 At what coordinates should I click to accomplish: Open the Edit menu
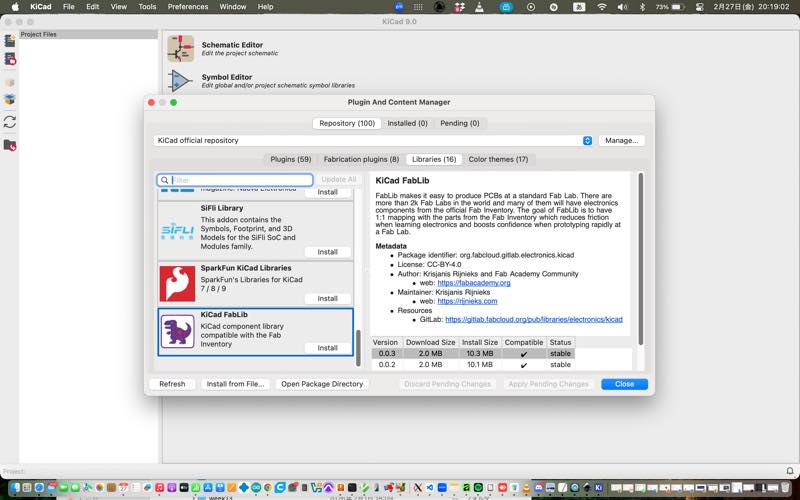pyautogui.click(x=92, y=7)
